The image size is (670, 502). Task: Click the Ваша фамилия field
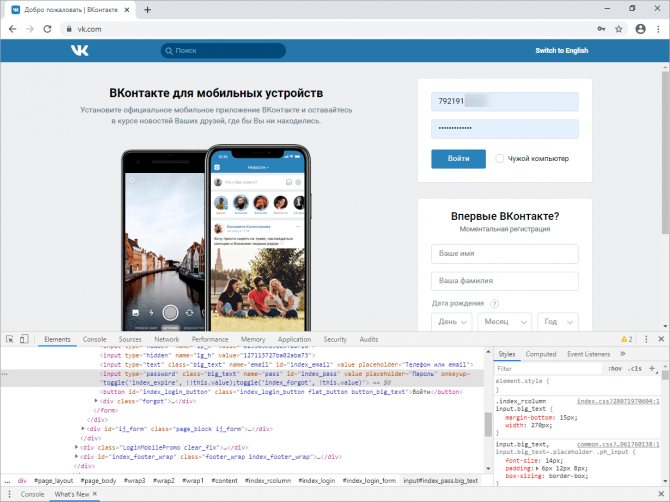click(505, 281)
